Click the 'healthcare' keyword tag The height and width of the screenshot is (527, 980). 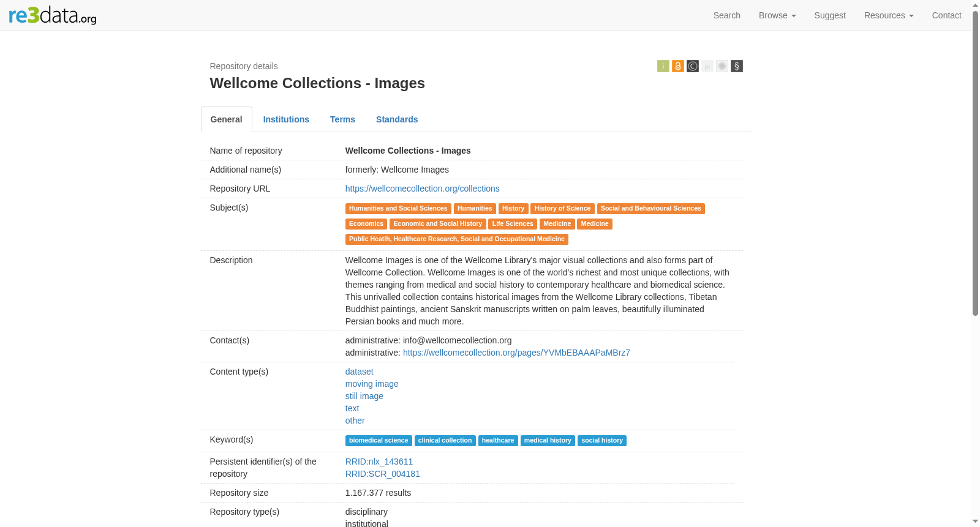coord(498,441)
